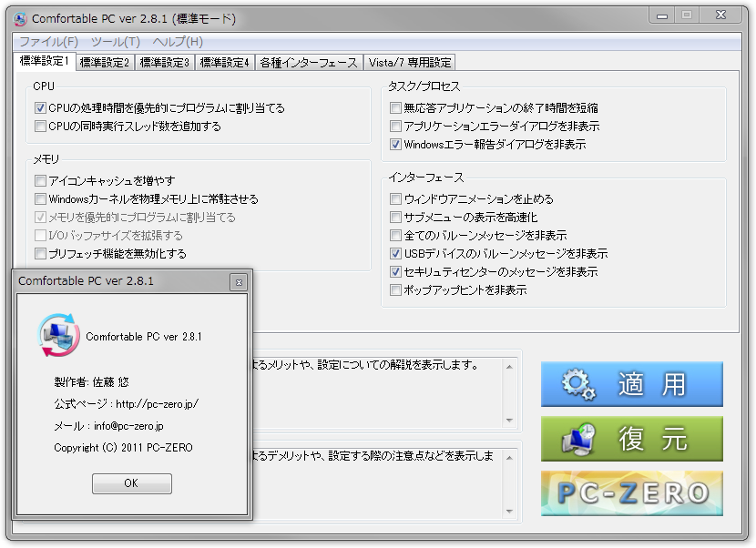
Task: Uncheck セキュリティセンターのメッセージを非表示
Action: (395, 272)
